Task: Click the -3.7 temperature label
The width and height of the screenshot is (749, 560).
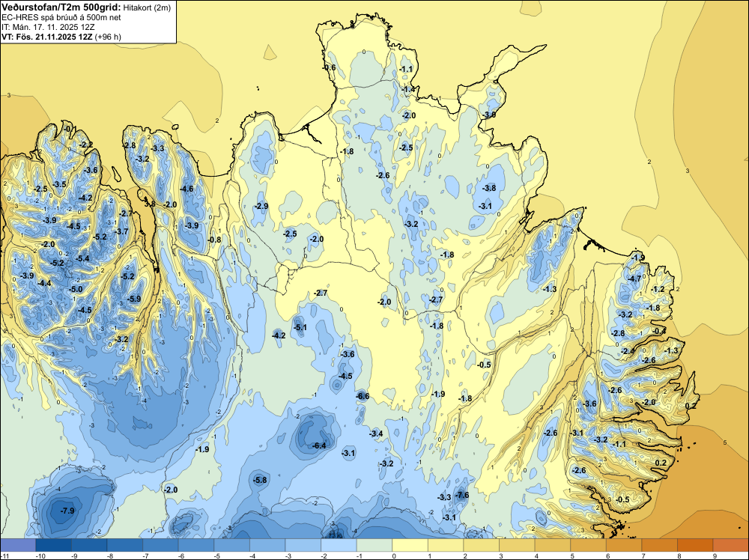Action: coord(122,232)
